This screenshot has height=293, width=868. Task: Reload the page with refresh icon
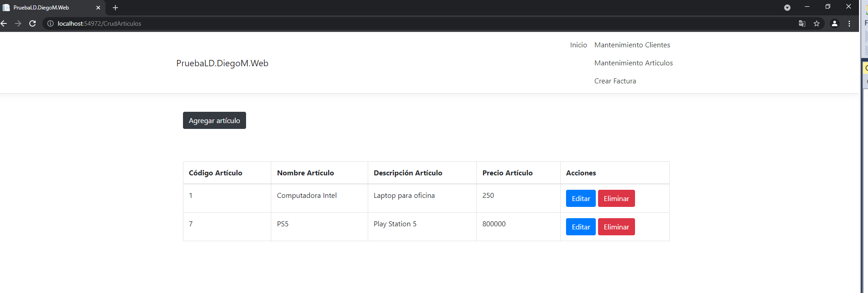[32, 23]
